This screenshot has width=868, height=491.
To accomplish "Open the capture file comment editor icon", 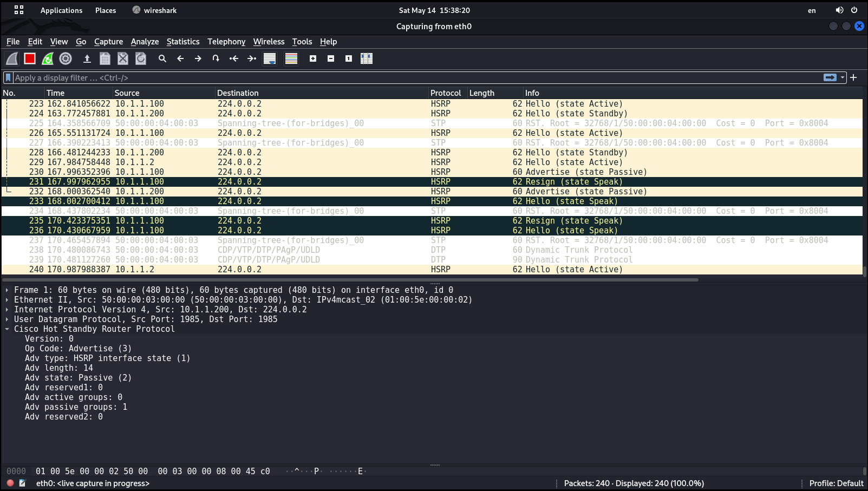I will [x=22, y=483].
